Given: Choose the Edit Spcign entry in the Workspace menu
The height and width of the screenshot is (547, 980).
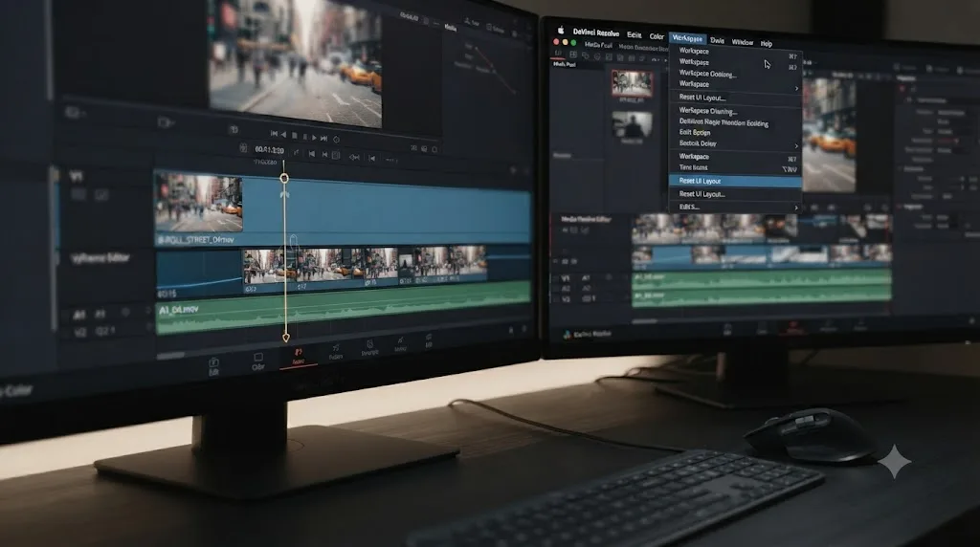Looking at the screenshot, I should click(x=695, y=132).
